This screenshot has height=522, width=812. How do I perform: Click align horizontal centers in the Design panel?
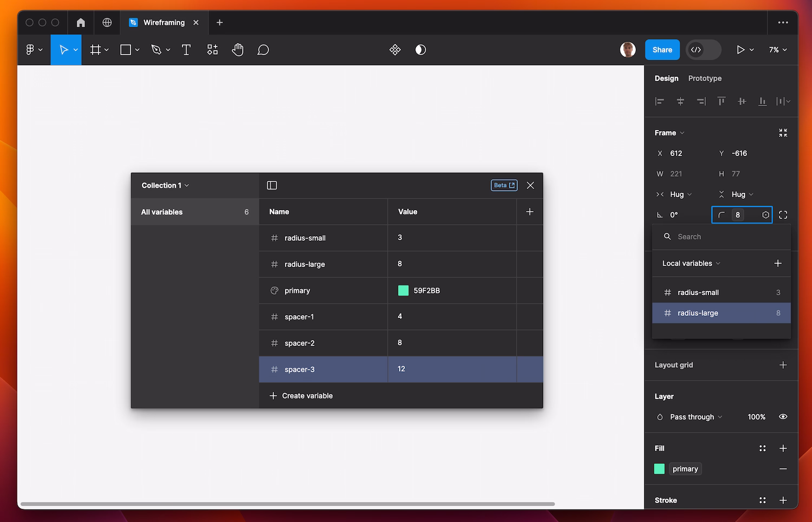coord(680,101)
